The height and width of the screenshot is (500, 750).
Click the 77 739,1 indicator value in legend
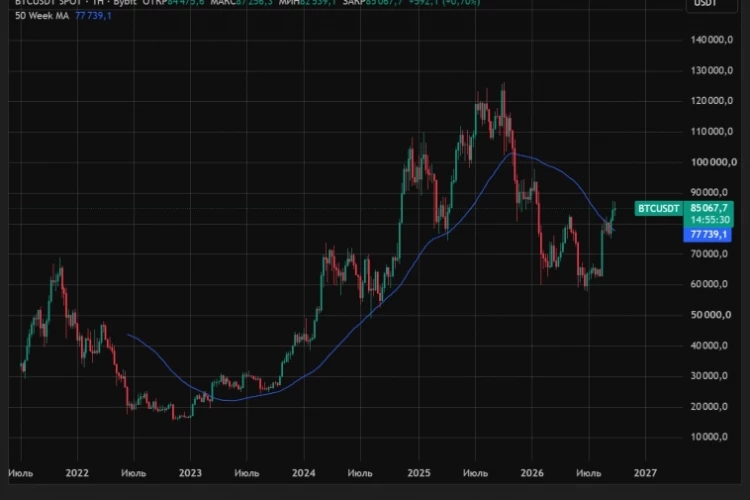(93, 16)
